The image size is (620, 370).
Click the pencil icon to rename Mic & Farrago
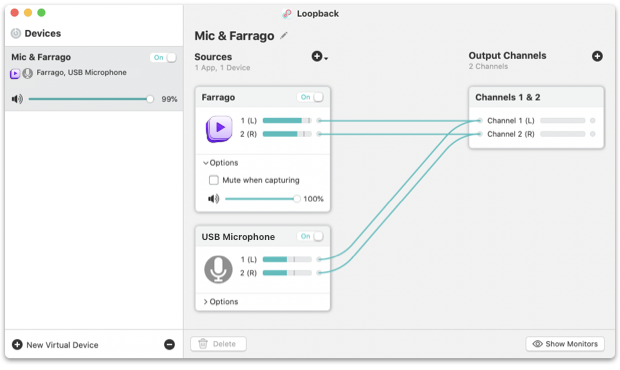point(284,36)
